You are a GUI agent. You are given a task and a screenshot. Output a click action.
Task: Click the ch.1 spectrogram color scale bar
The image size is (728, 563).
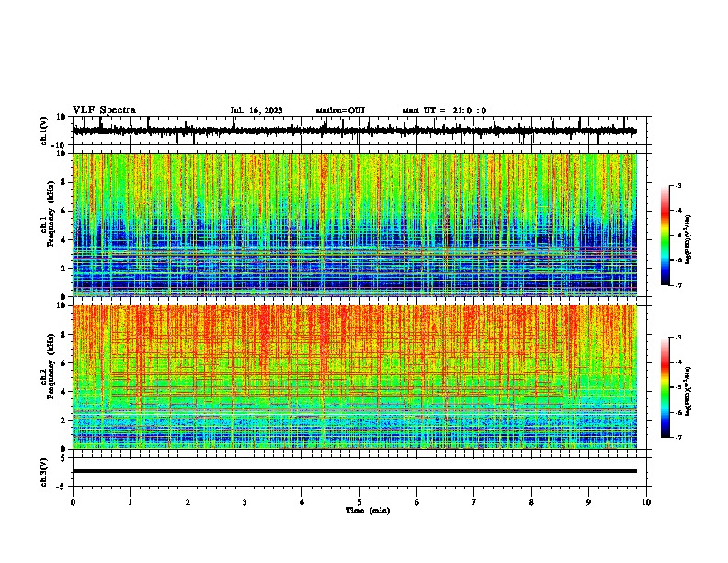coord(665,236)
